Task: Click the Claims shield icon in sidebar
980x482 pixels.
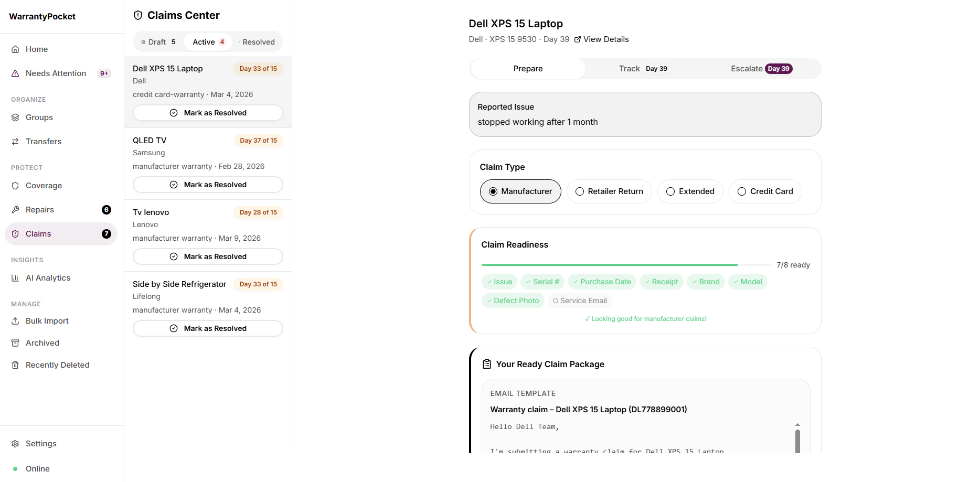Action: (x=15, y=234)
